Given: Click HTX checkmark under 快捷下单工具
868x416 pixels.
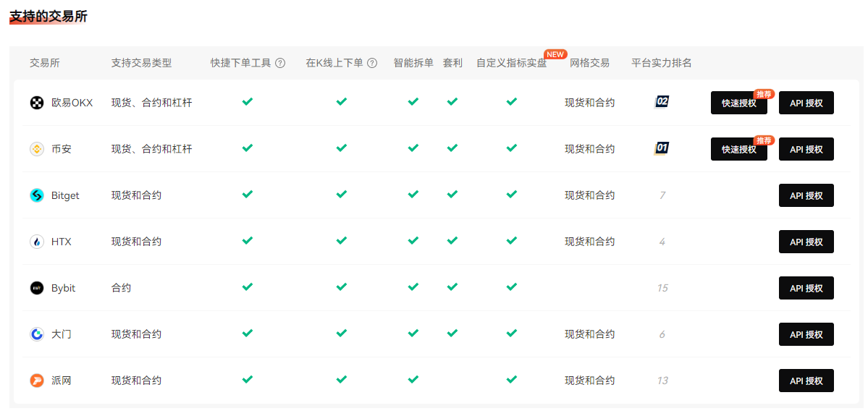Looking at the screenshot, I should tap(248, 241).
